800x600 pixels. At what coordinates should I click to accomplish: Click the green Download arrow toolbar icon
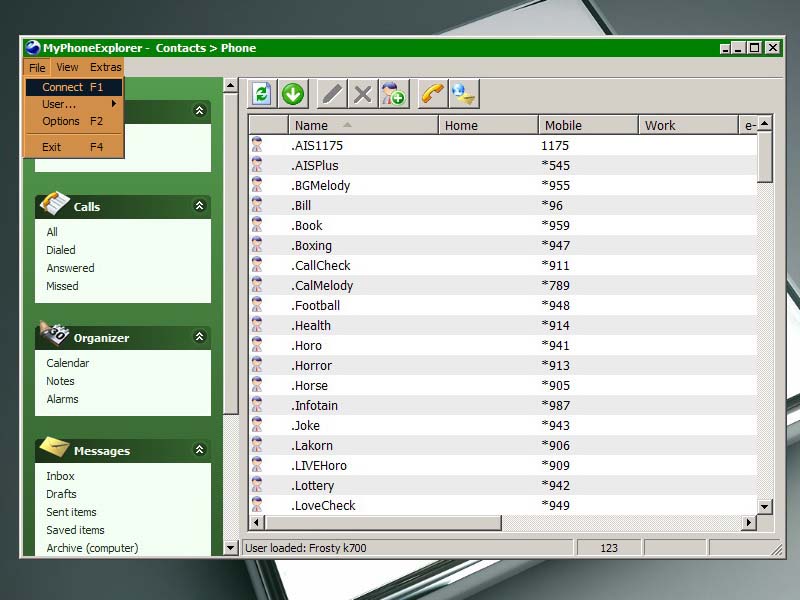(293, 94)
